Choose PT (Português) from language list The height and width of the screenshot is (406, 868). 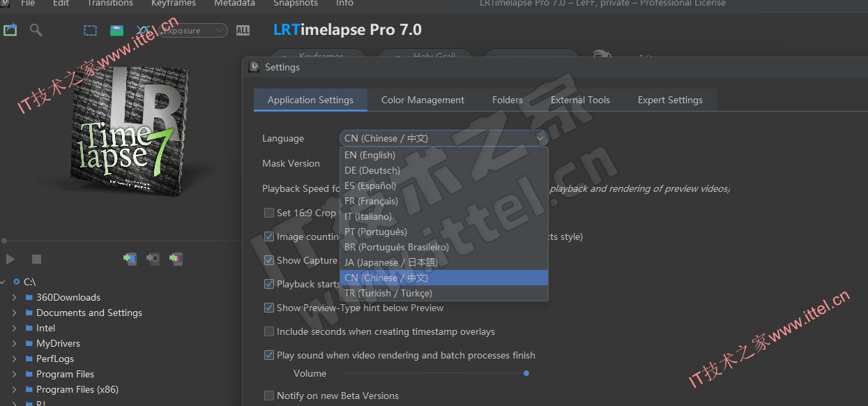point(444,232)
